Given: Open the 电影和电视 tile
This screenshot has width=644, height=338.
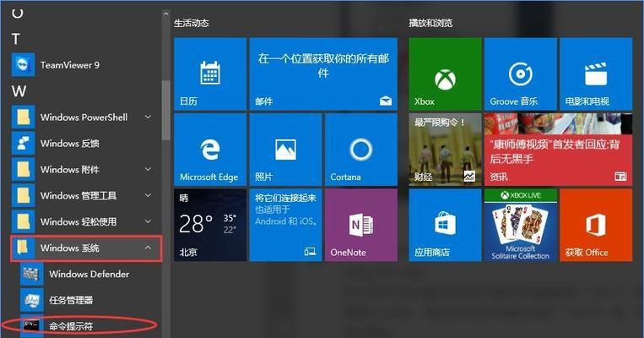Looking at the screenshot, I should (596, 74).
